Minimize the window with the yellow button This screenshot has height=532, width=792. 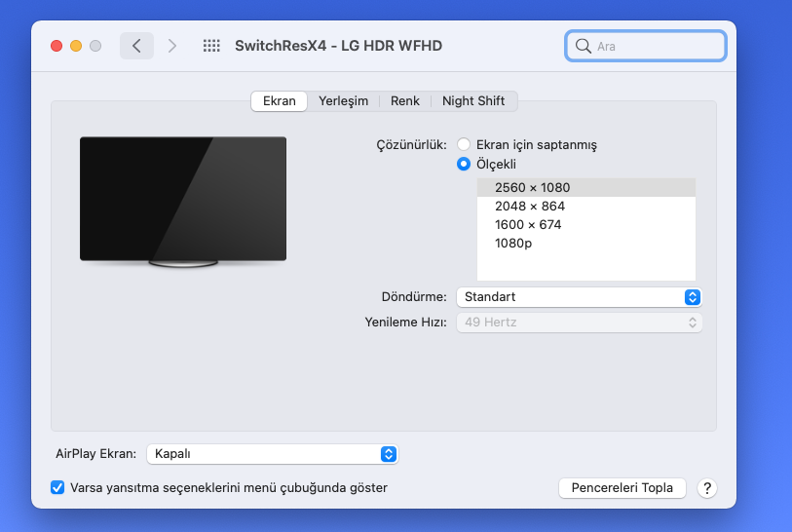click(x=76, y=46)
